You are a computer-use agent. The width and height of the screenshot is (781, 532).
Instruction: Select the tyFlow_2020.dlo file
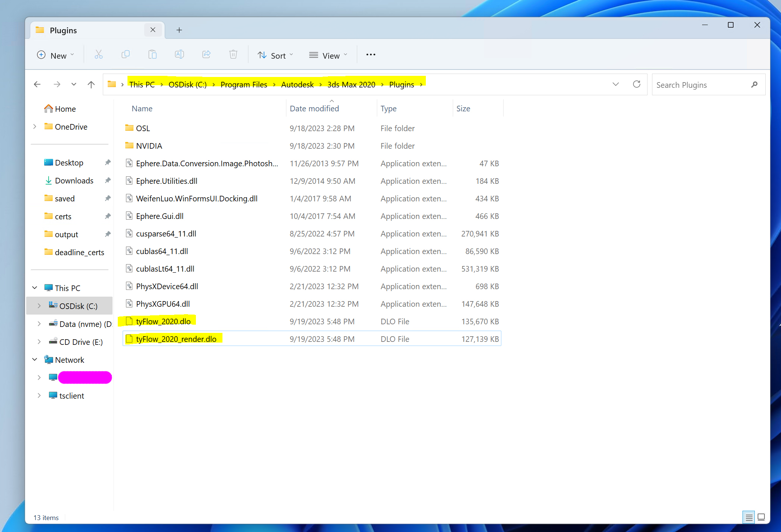click(163, 321)
